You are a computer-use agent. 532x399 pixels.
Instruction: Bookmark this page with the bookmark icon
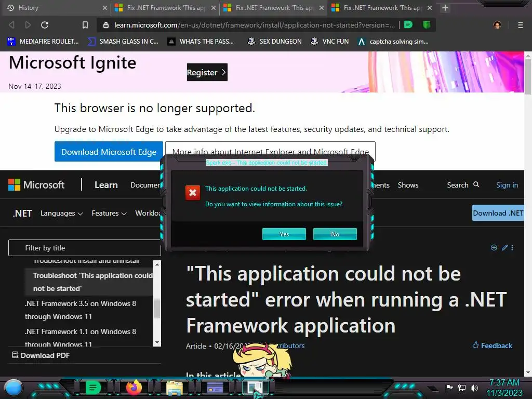[x=85, y=25]
